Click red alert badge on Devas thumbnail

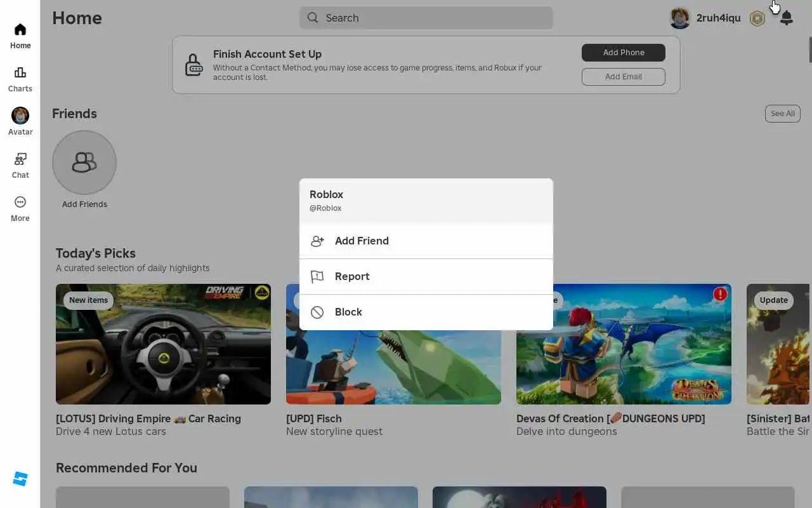(x=720, y=294)
